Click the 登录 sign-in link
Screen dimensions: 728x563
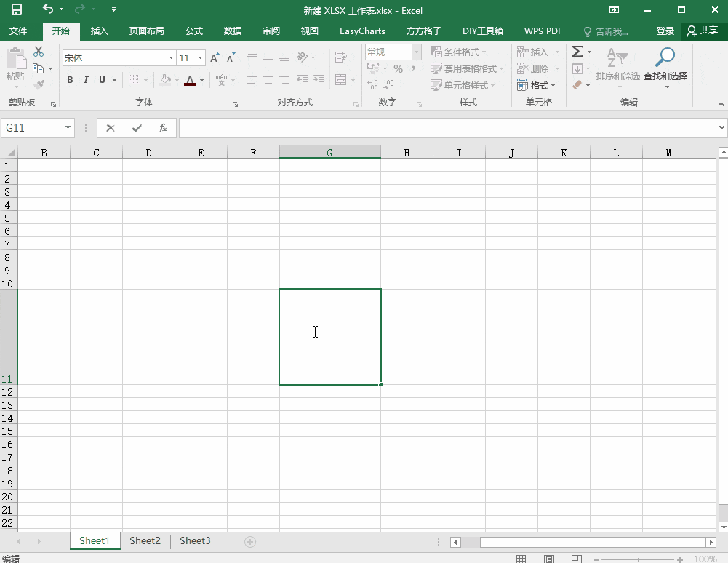tap(665, 31)
